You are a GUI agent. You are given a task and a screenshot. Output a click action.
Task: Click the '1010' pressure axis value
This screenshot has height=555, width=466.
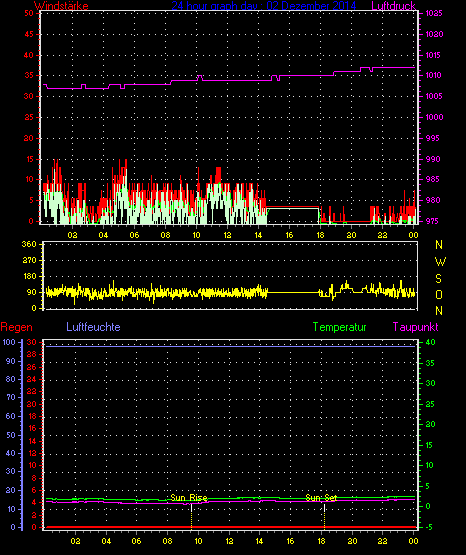click(433, 75)
